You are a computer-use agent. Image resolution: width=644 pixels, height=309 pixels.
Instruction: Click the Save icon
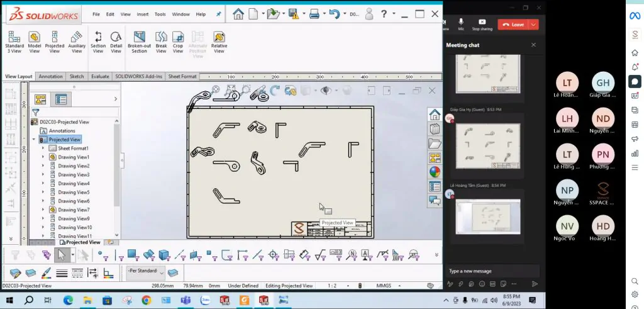click(294, 14)
